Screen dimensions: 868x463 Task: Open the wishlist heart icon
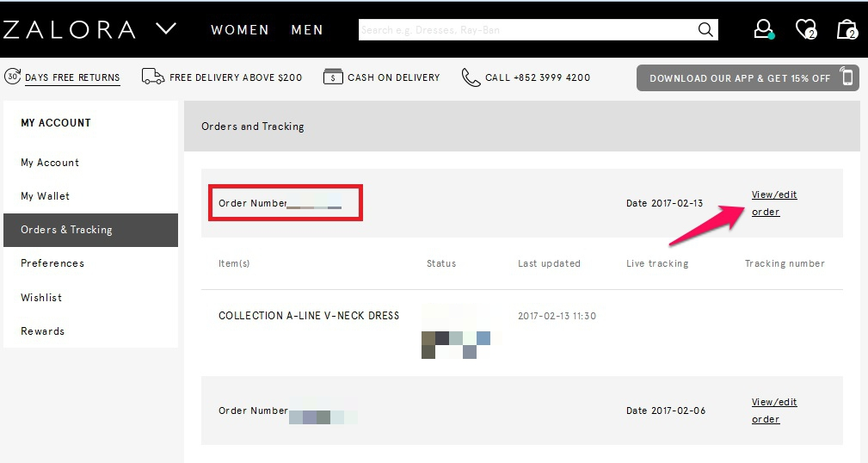tap(805, 29)
